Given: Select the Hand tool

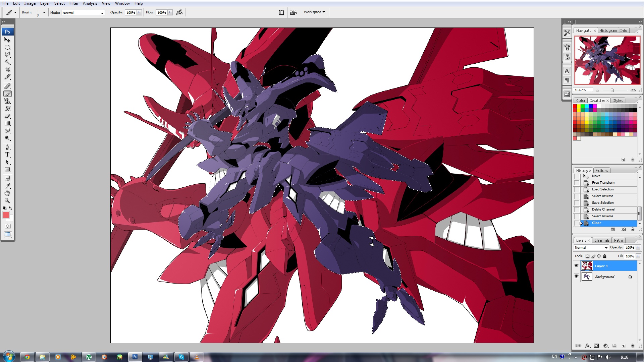Looking at the screenshot, I should click(x=7, y=193).
